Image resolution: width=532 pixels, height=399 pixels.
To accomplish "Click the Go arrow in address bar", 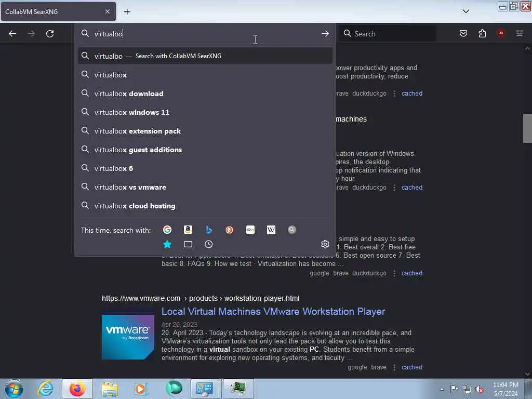I will (325, 34).
